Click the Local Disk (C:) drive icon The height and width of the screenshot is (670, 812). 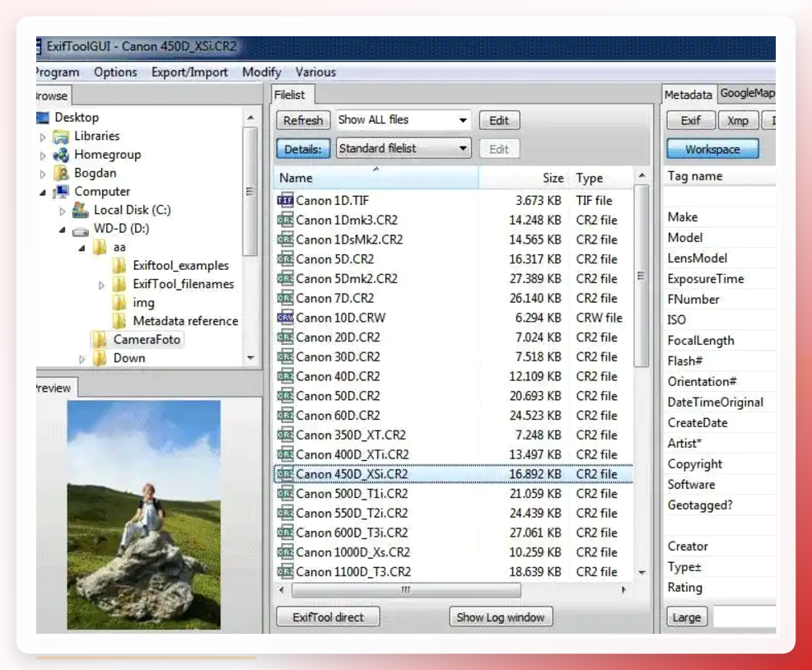pos(80,210)
